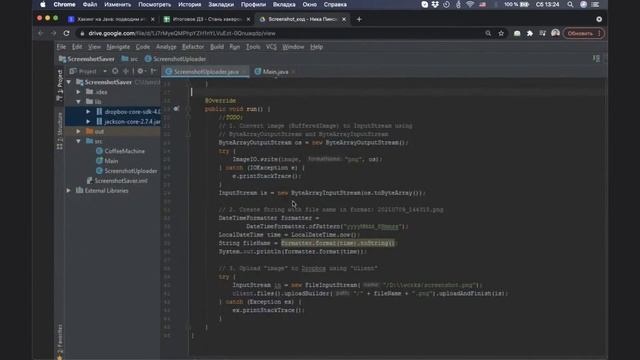This screenshot has height=360, width=640.
Task: Open the IDE Navigate menu
Action: [x=118, y=47]
